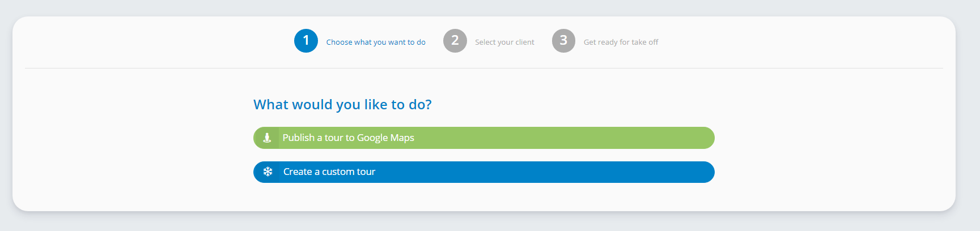Click the 'Select your client' gray label
The height and width of the screenshot is (231, 980).
[x=504, y=42]
